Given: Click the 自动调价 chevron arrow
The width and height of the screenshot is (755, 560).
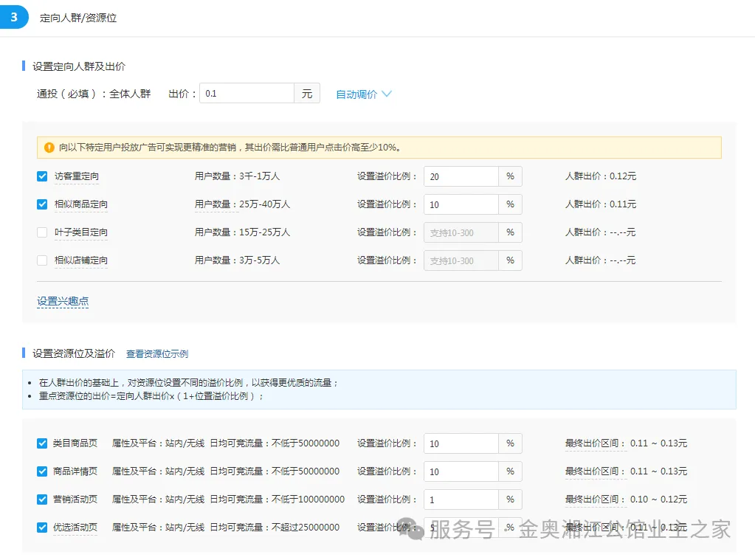Looking at the screenshot, I should 387,94.
